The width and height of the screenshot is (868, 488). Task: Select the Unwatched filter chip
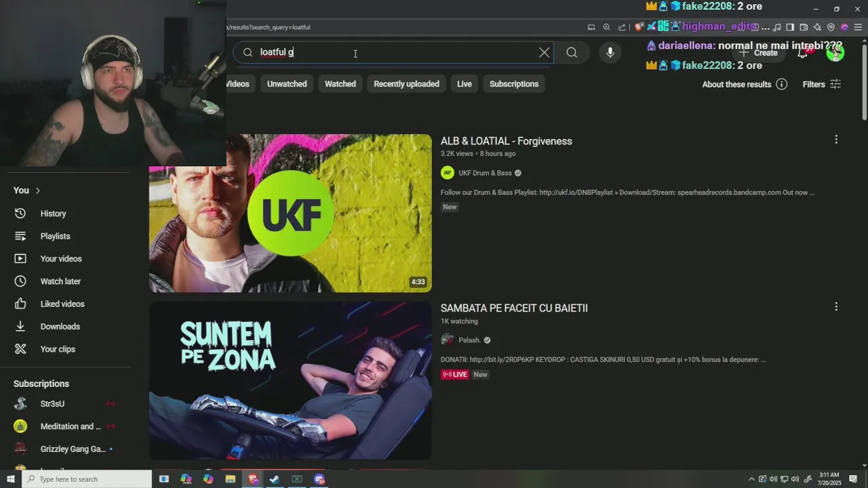tap(287, 84)
